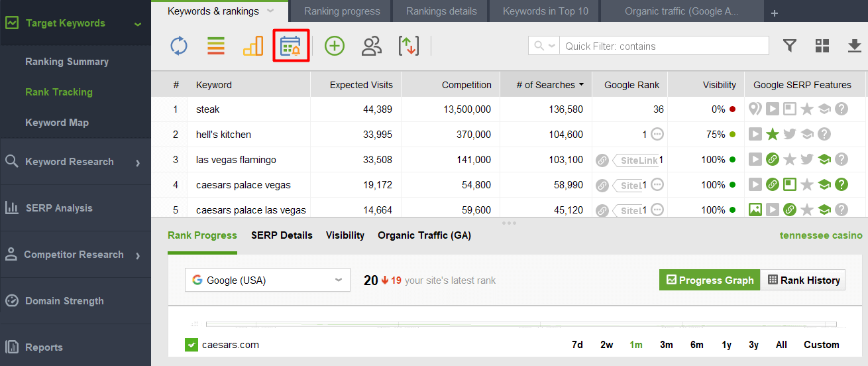Click the Twitter icon in hell's kitchen row
The image size is (868, 366).
(x=789, y=135)
